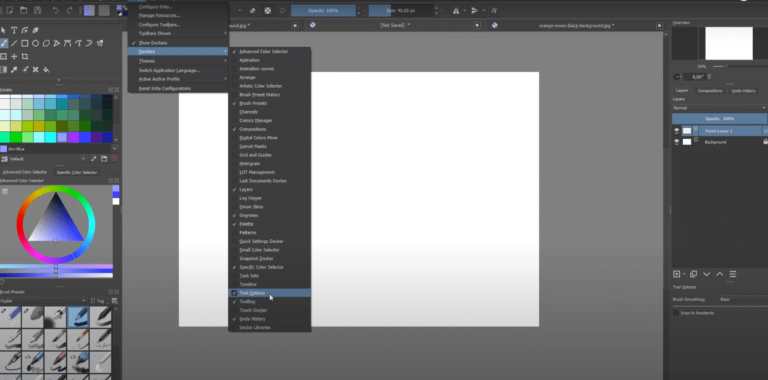Uncheck the Tool Options docker
Screen dimensions: 768x380
click(269, 293)
